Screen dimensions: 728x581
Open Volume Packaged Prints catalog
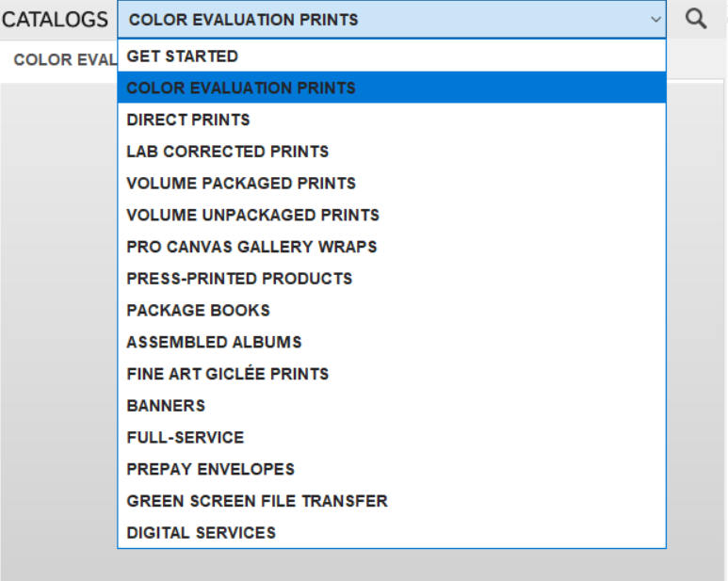coord(241,184)
